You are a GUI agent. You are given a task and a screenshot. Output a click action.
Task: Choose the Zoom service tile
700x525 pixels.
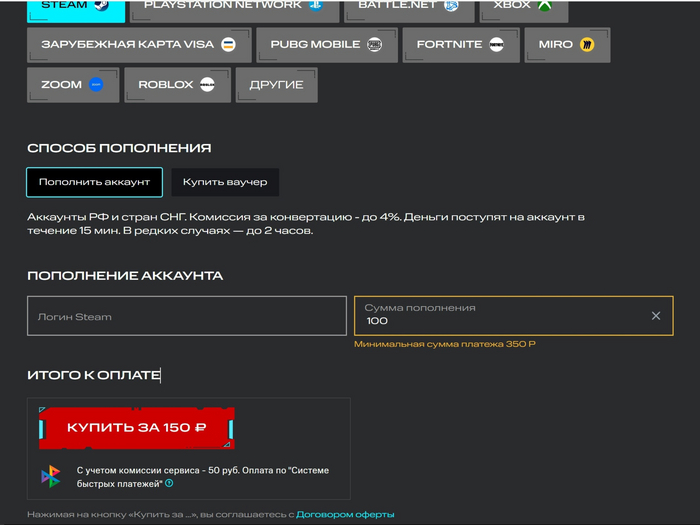[x=73, y=85]
